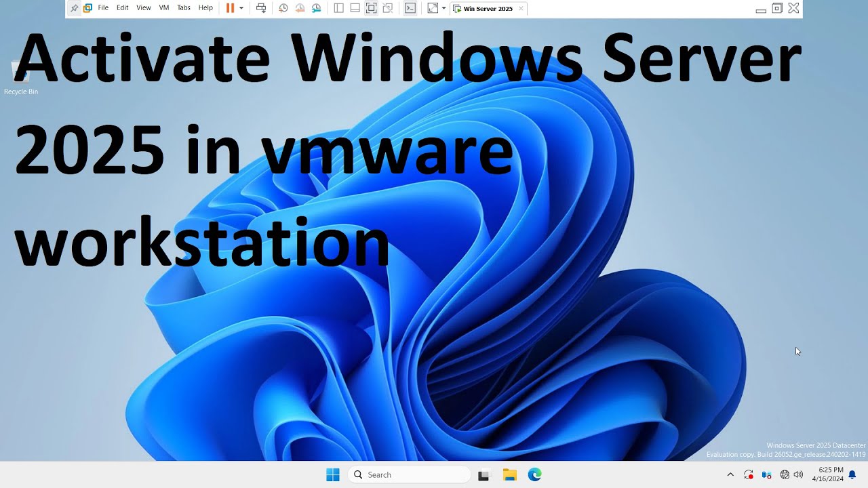Click the taskbar Search box
The height and width of the screenshot is (488, 868).
point(409,474)
